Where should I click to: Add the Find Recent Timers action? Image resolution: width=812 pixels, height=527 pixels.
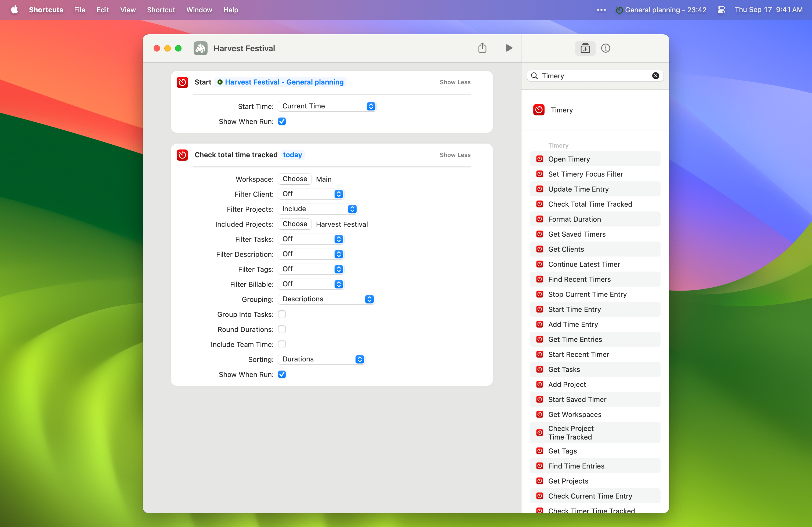click(x=595, y=279)
